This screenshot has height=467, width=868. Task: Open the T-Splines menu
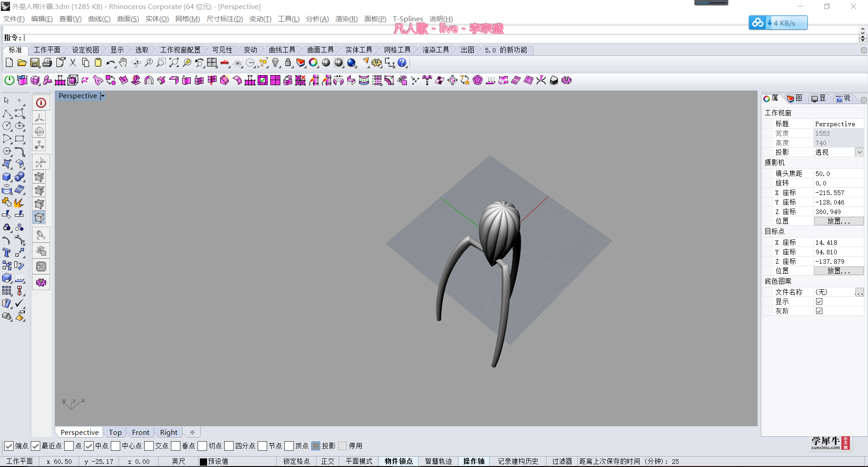tap(408, 19)
